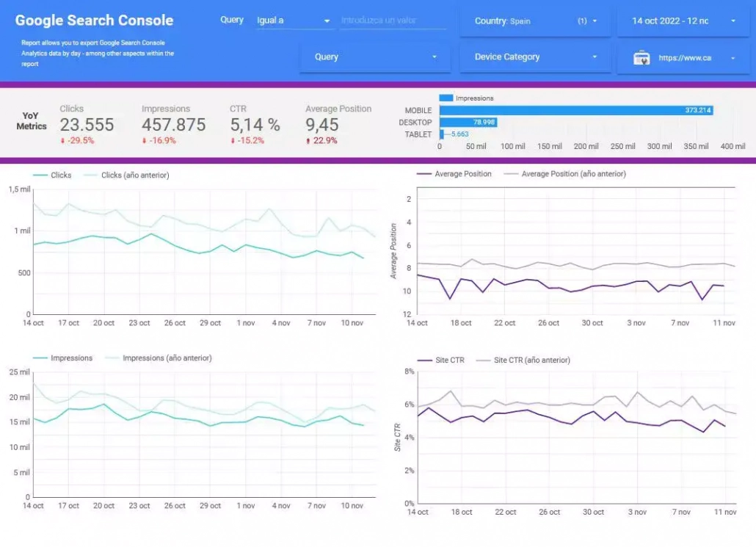Screen dimensions: 756x547
Task: Click the '1,5 mil' label on clicks chart axis
Action: tap(19, 189)
